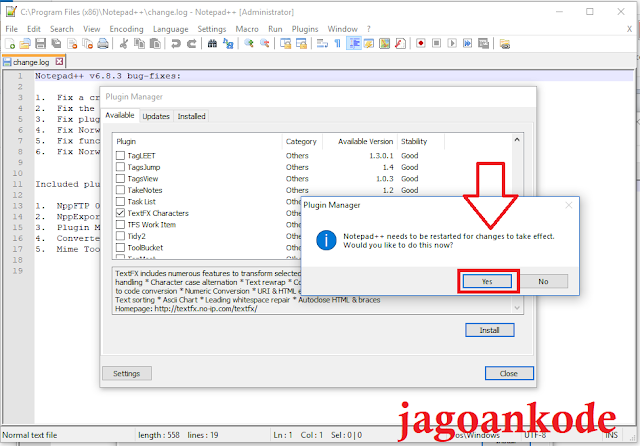640x446 pixels.
Task: Click the plugin list scroll-up arrow
Action: tap(517, 140)
